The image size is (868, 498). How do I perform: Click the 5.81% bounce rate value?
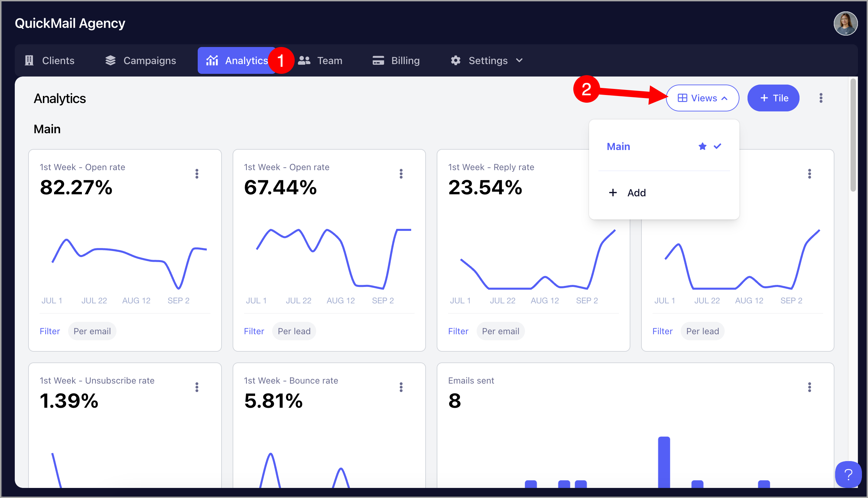click(273, 401)
